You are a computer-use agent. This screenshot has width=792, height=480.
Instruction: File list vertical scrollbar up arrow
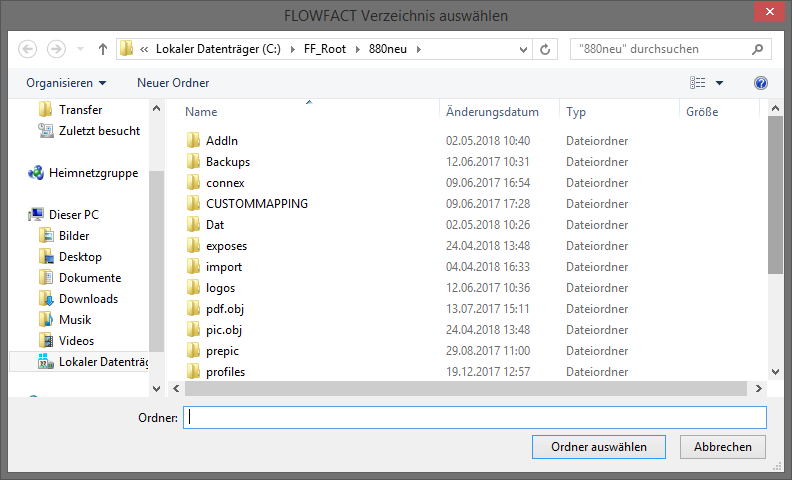[776, 108]
